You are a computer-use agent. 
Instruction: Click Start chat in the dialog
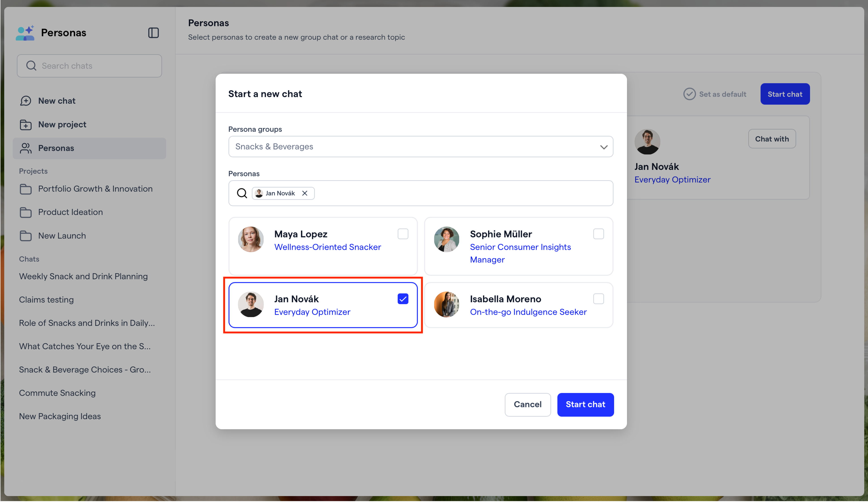click(585, 405)
